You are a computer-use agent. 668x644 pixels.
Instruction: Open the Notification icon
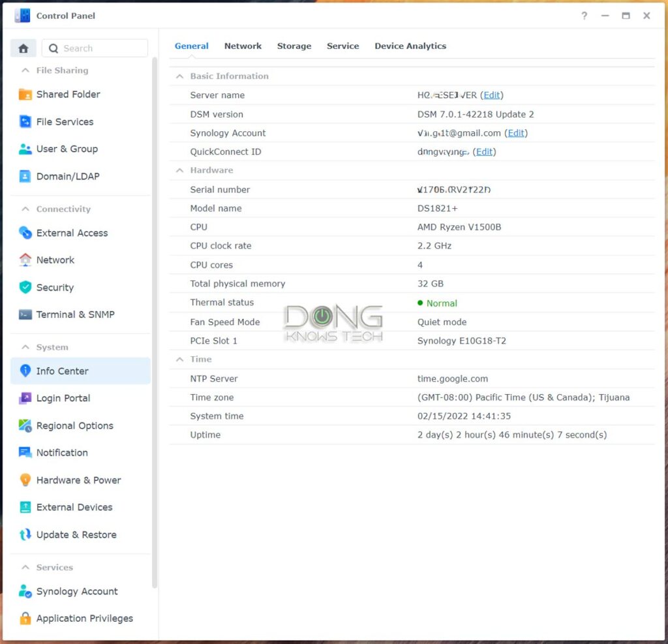point(25,452)
